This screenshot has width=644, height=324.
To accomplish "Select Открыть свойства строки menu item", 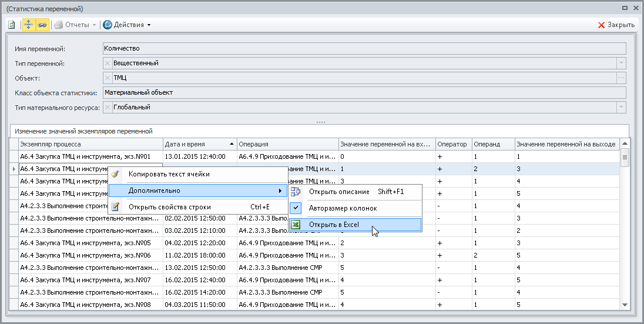I will (x=169, y=207).
